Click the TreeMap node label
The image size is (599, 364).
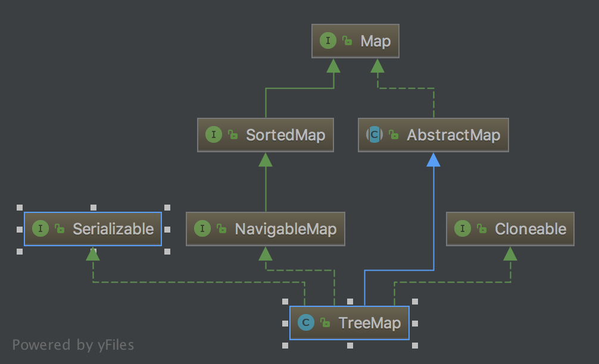370,323
